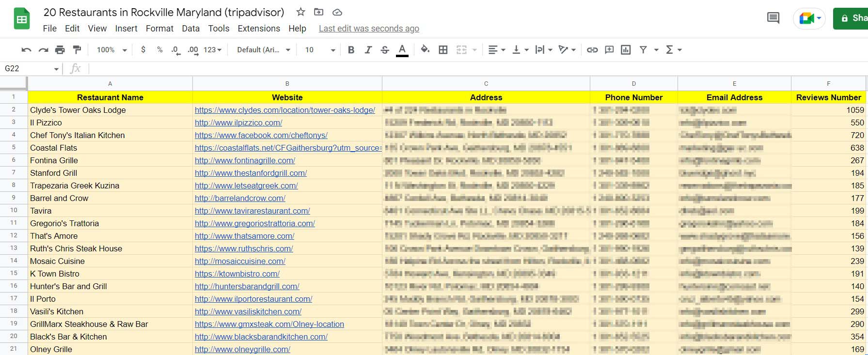Viewport: 868px width, 355px height.
Task: Expand filter views arrow
Action: point(656,50)
